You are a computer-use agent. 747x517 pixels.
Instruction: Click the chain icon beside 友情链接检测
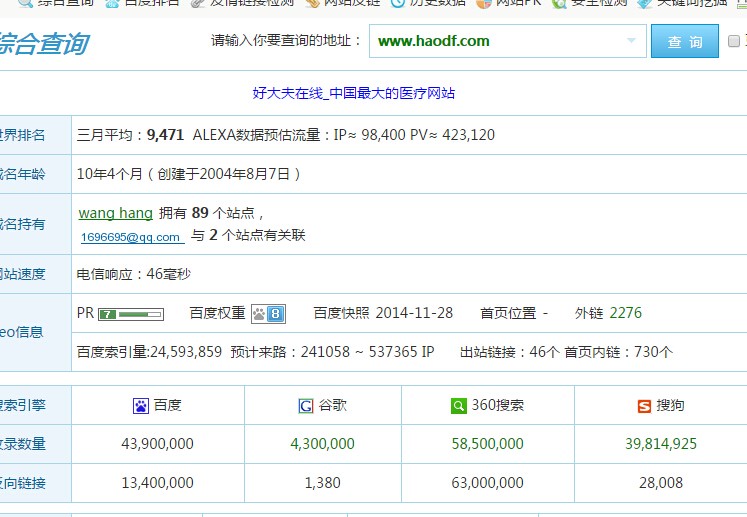pyautogui.click(x=197, y=3)
